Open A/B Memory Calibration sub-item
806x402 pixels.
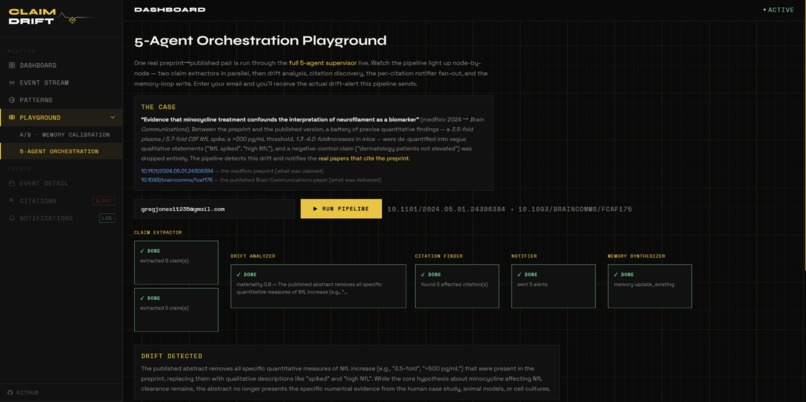click(61, 135)
